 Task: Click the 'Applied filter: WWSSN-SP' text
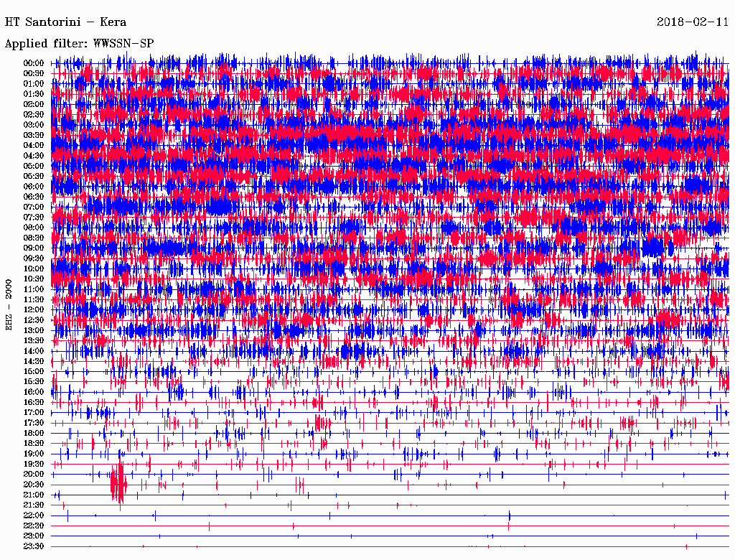click(79, 44)
